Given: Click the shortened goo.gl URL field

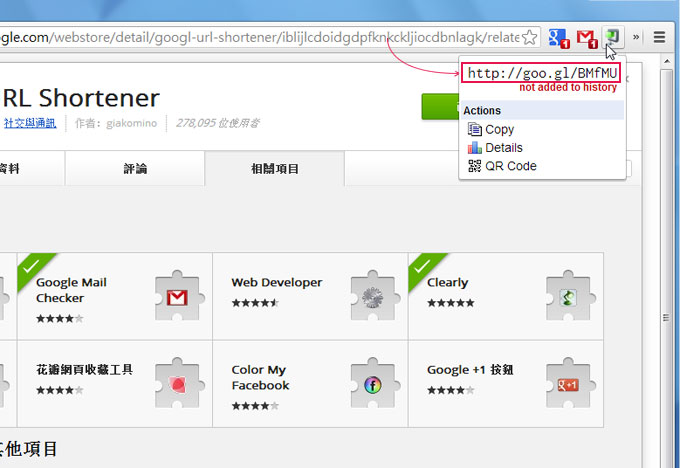Looking at the screenshot, I should pos(541,73).
